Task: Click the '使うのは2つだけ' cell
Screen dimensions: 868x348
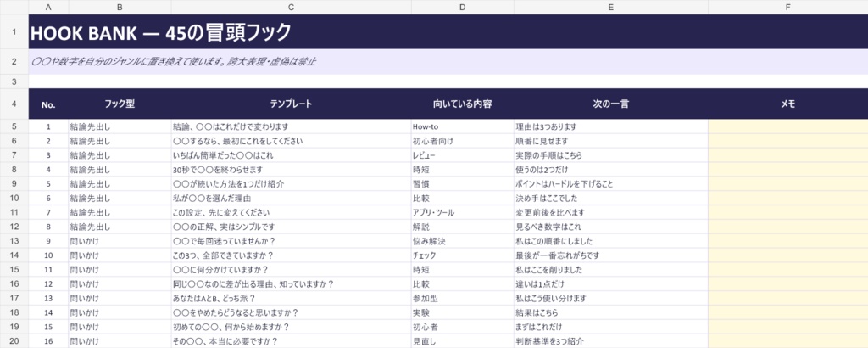Action: click(610, 170)
